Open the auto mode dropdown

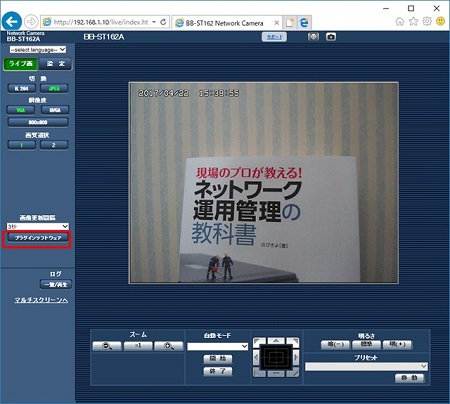tap(218, 346)
